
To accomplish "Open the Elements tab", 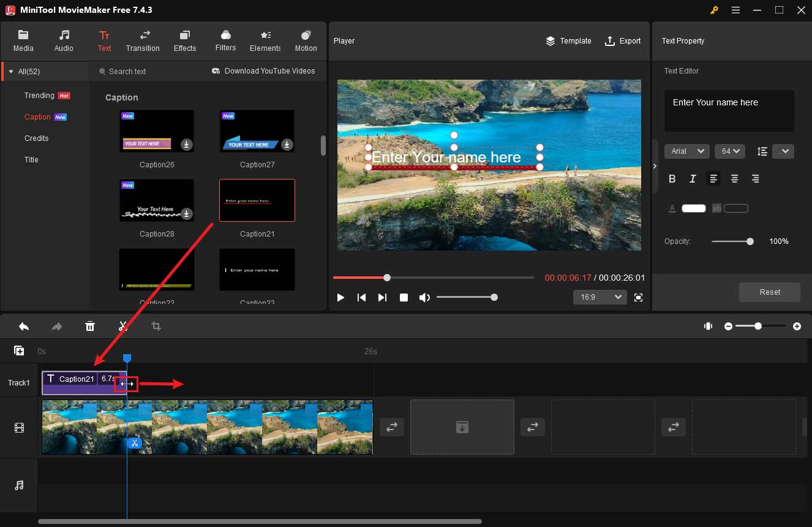I will pyautogui.click(x=265, y=41).
